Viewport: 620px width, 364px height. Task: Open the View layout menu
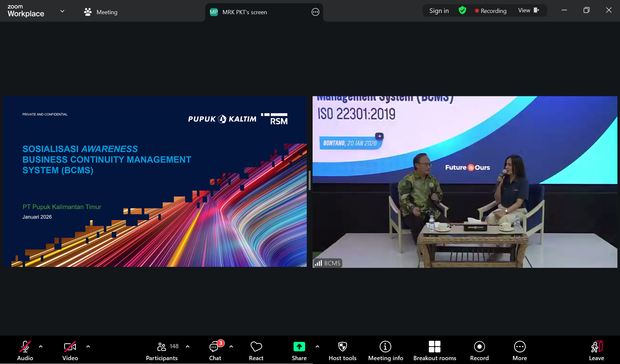click(529, 10)
